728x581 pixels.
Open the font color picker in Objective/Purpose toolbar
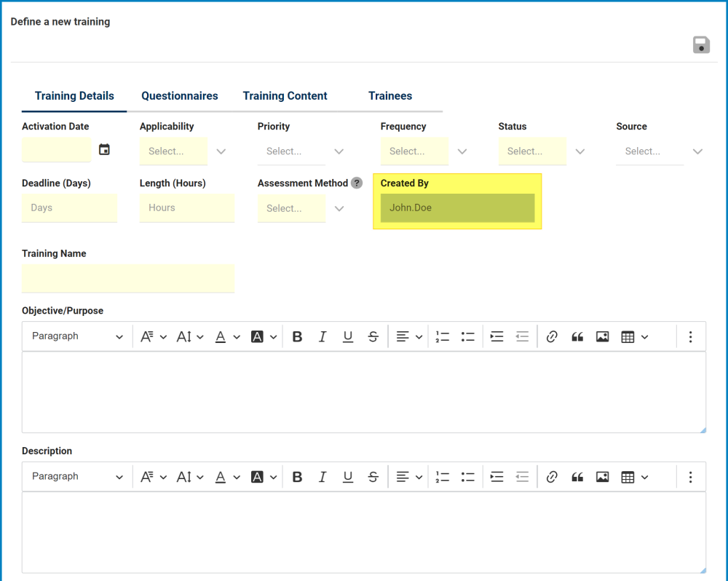pos(221,336)
